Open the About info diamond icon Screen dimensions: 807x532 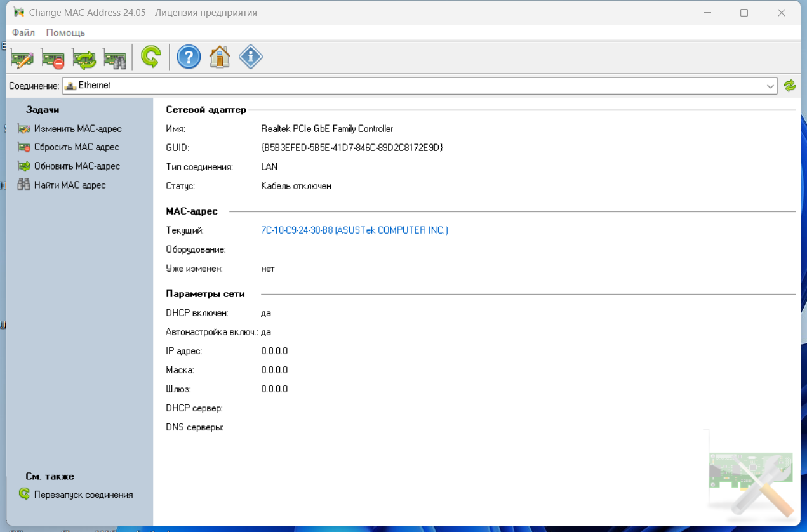pyautogui.click(x=251, y=57)
